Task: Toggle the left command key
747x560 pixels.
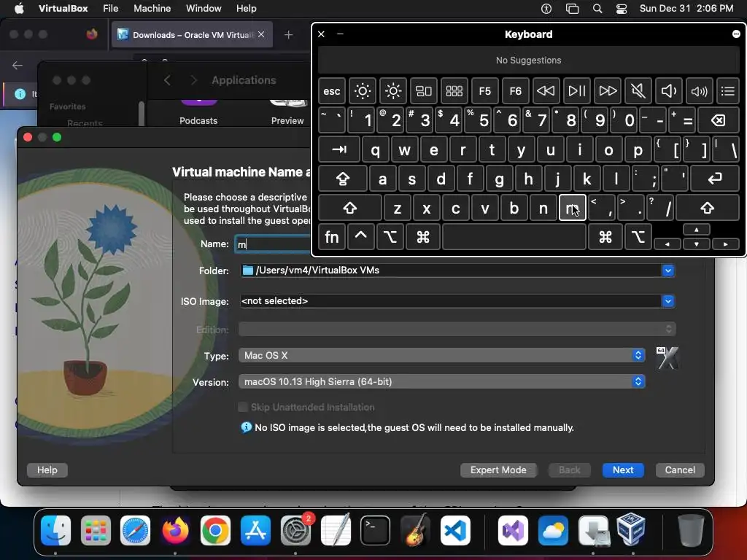Action: (x=422, y=237)
